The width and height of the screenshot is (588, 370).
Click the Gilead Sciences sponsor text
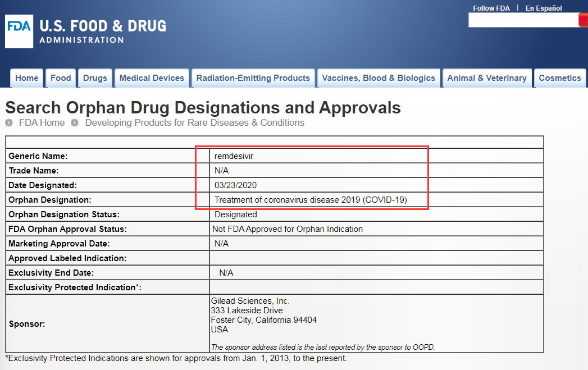(x=250, y=301)
